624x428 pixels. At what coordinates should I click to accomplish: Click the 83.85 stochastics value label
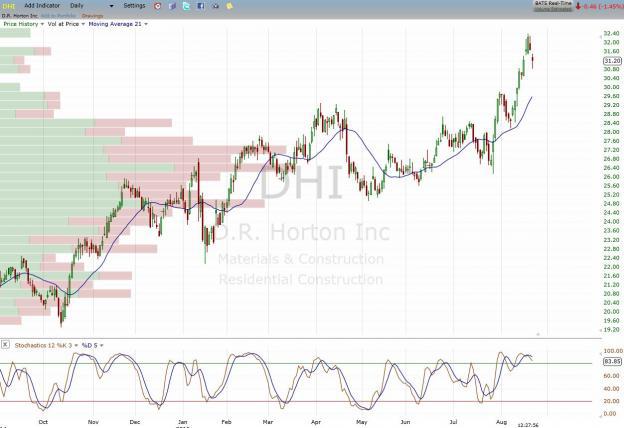click(612, 362)
